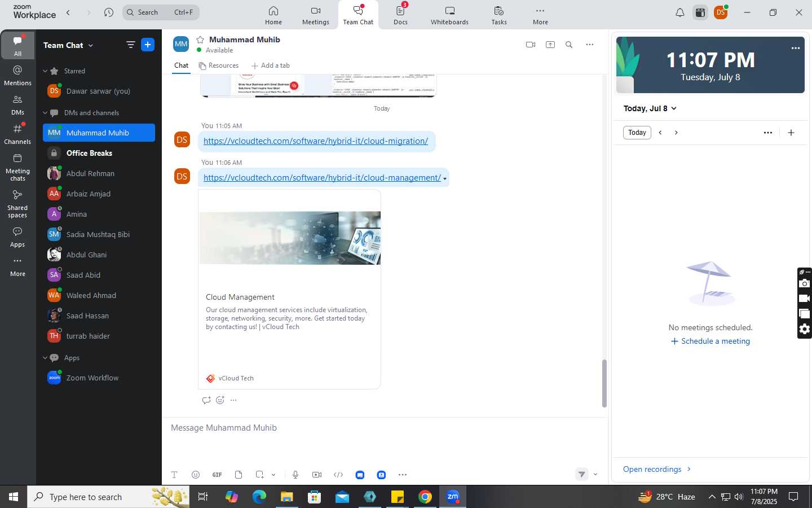This screenshot has width=812, height=508.
Task: Open Office Breaks channel
Action: pos(99,153)
